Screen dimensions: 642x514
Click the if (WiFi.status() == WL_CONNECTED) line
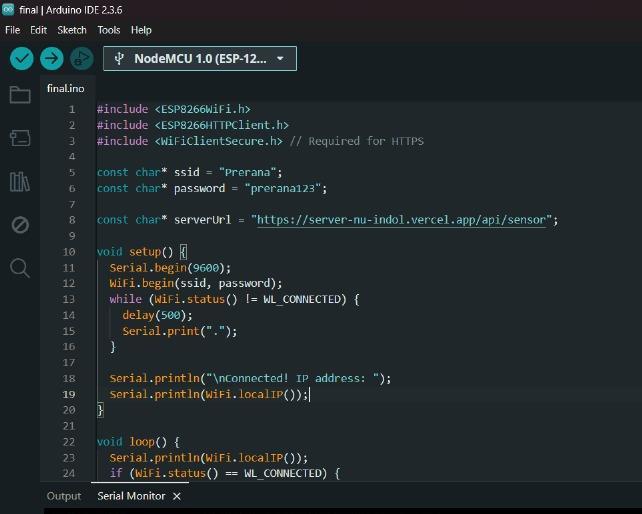click(x=225, y=473)
